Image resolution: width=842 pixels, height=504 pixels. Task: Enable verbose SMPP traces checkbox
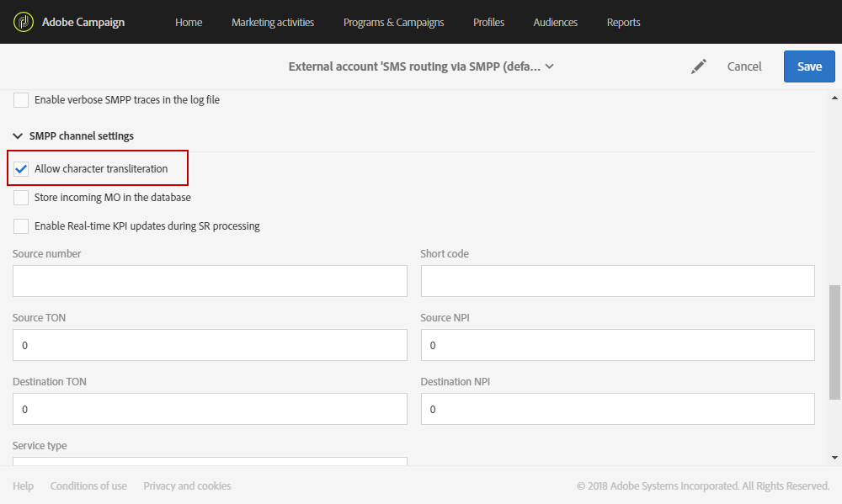click(21, 100)
